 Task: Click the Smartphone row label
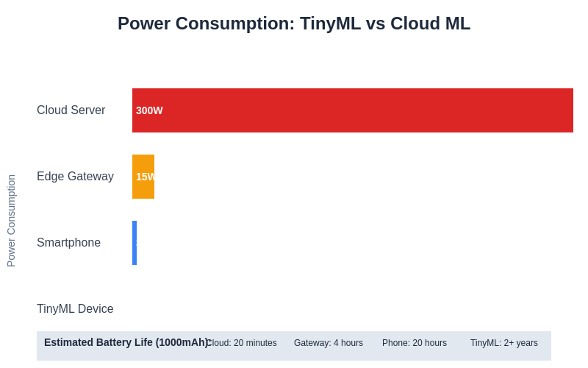click(68, 243)
